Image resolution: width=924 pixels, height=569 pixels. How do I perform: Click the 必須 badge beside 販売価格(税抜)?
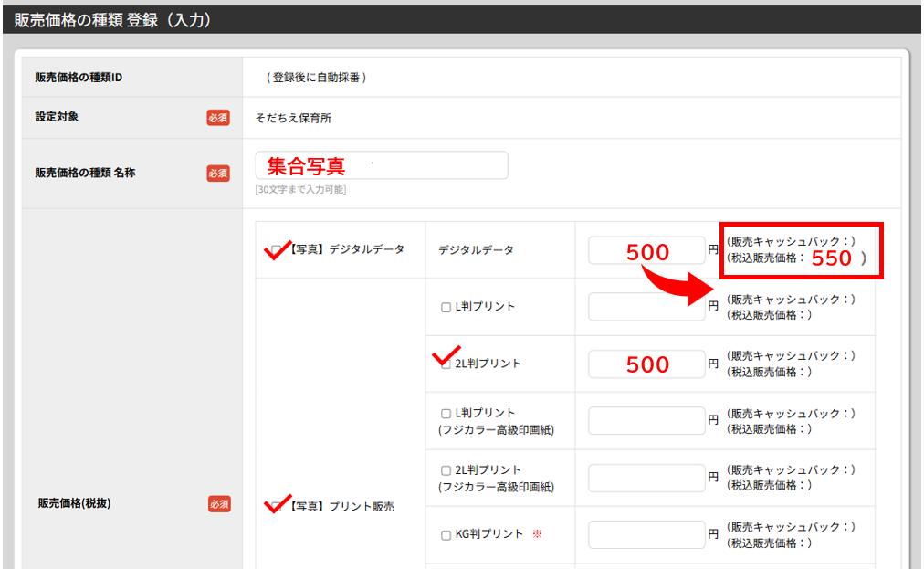(218, 504)
